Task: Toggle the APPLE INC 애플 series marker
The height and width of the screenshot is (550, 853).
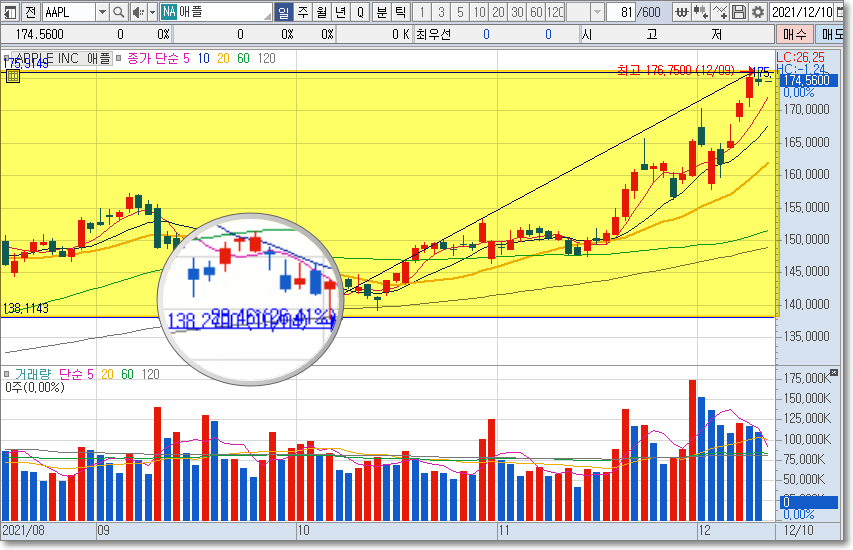Action: pyautogui.click(x=7, y=58)
